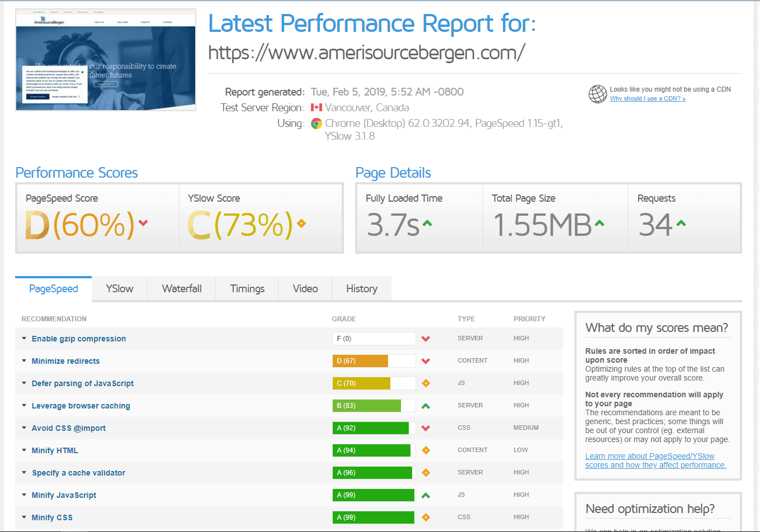This screenshot has height=532, width=760.
Task: Click the PRIORITY column header
Action: [x=530, y=319]
